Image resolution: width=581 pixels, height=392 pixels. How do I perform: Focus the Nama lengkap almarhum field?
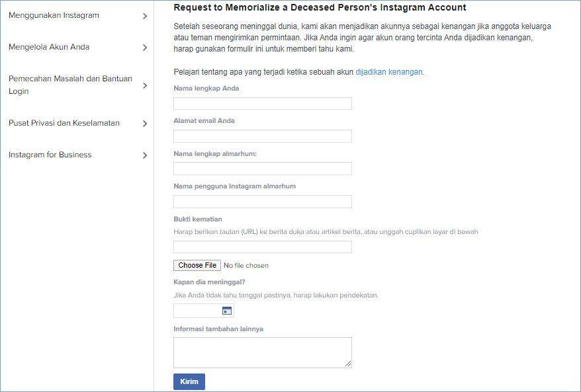click(x=263, y=169)
